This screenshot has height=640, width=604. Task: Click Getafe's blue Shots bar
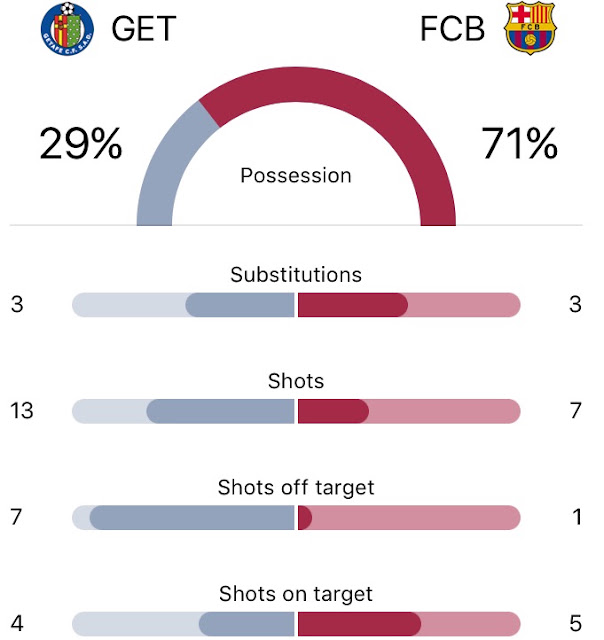220,411
